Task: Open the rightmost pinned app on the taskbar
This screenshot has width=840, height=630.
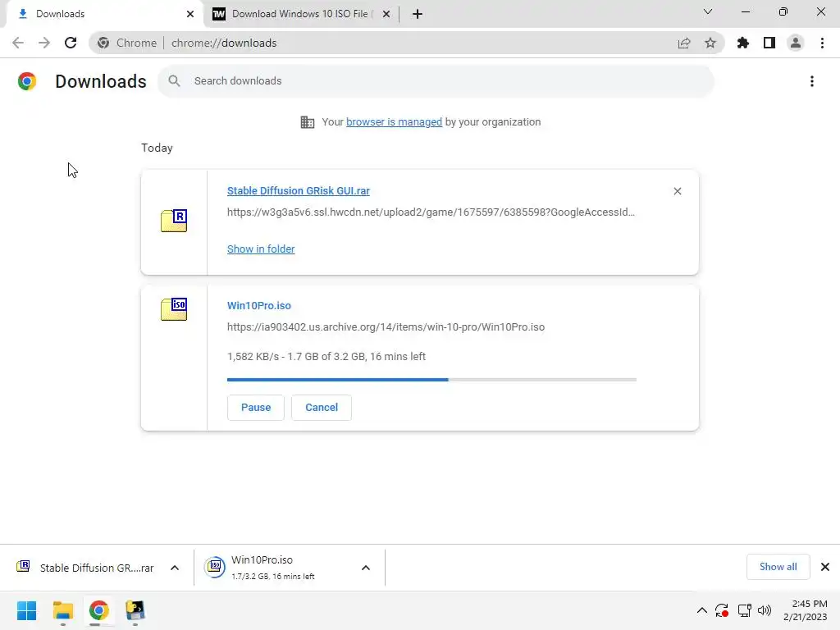Action: 135,610
